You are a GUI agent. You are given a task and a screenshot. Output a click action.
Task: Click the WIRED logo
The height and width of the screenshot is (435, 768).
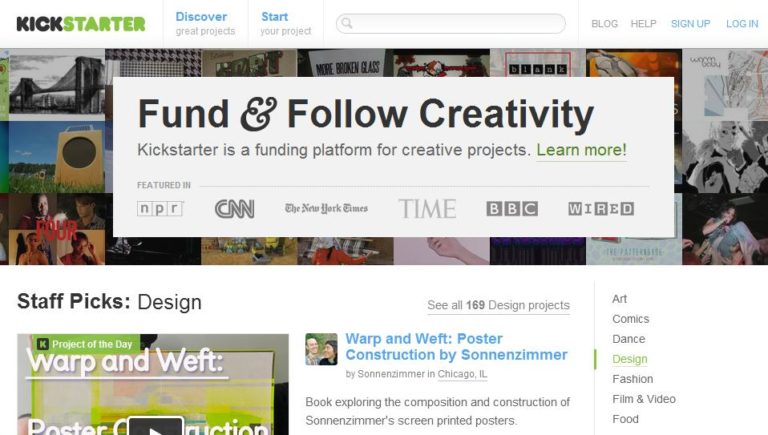click(x=600, y=208)
